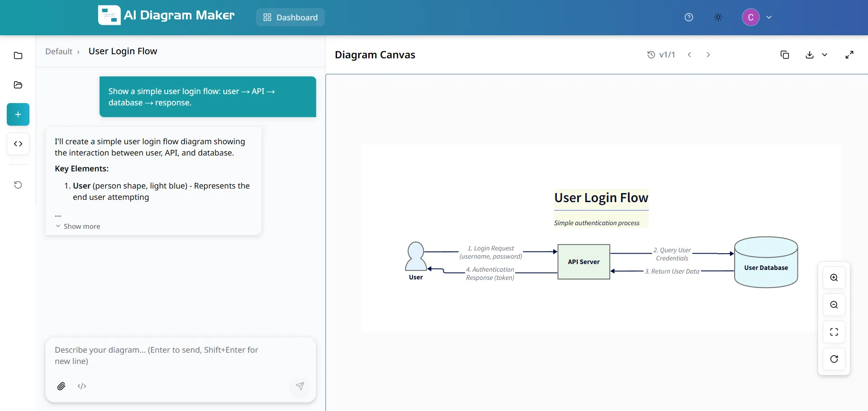Toggle code input mode below the message box
The image size is (868, 411).
[x=82, y=386]
